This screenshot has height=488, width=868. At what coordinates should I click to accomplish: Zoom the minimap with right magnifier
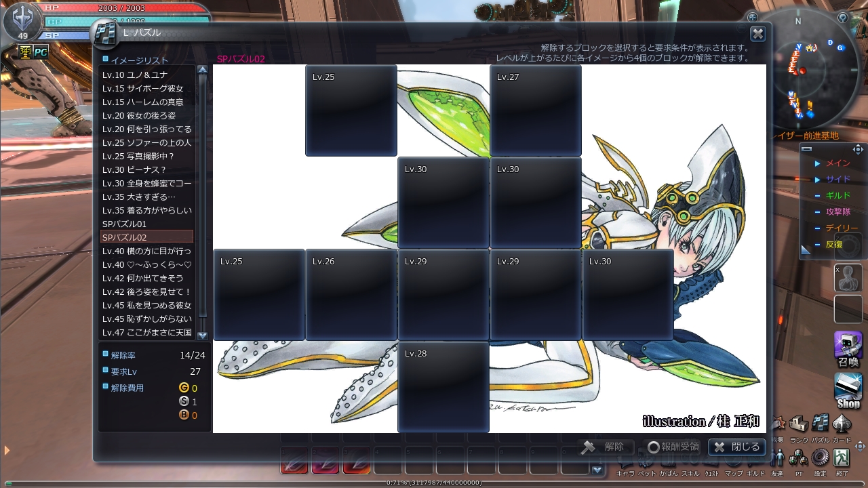click(843, 17)
